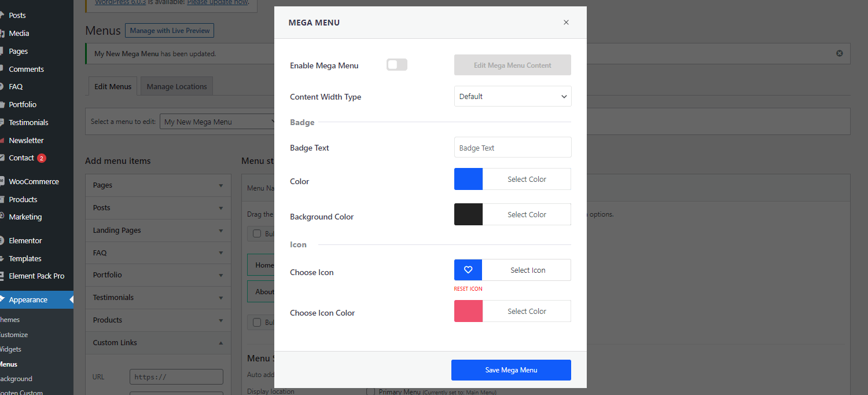The width and height of the screenshot is (868, 395).
Task: Open Media library in the sidebar
Action: [x=19, y=33]
